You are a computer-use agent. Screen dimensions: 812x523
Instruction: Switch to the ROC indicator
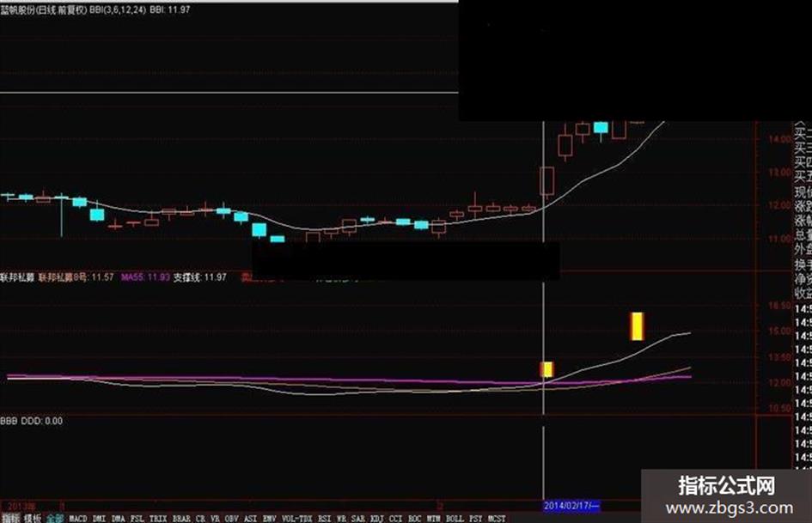415,519
